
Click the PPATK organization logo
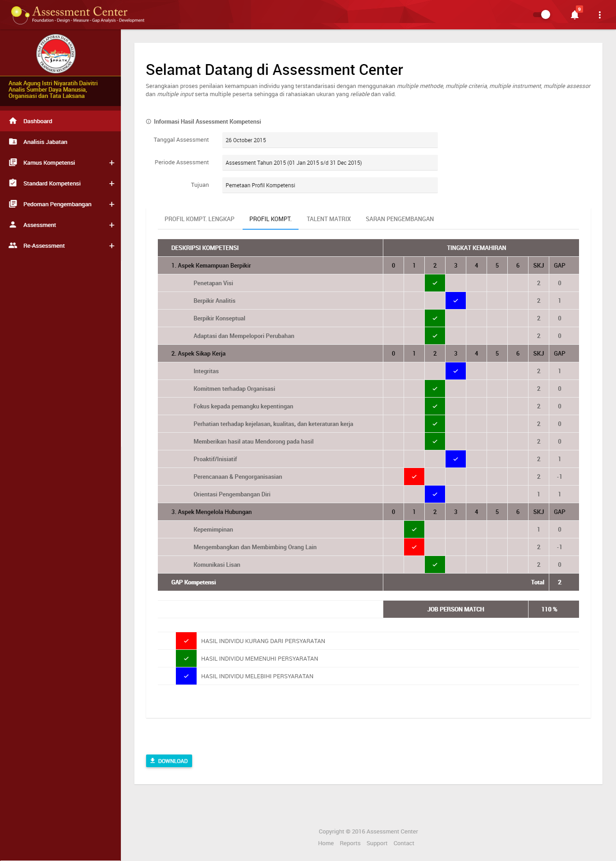coord(56,53)
